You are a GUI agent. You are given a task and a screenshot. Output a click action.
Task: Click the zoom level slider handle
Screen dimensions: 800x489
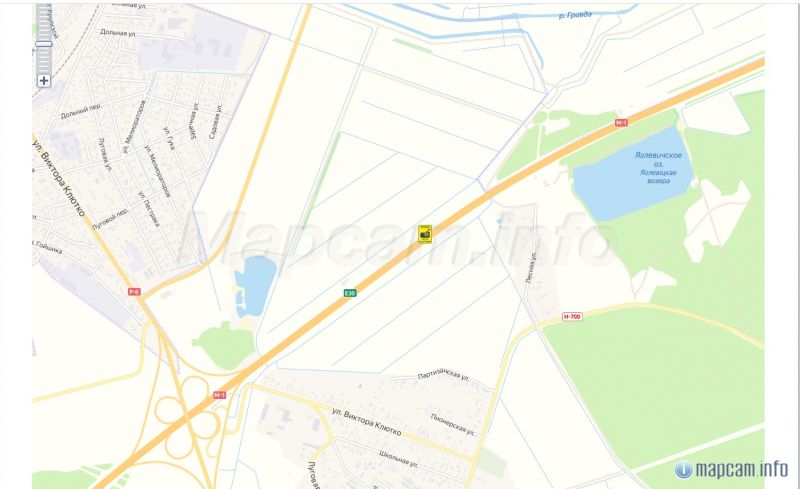tap(44, 44)
